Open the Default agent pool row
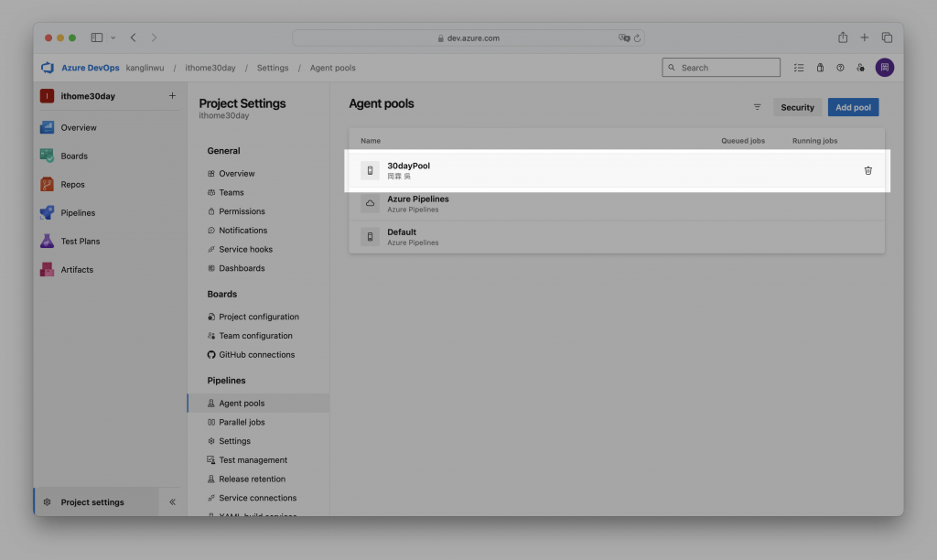The image size is (937, 560). [617, 237]
